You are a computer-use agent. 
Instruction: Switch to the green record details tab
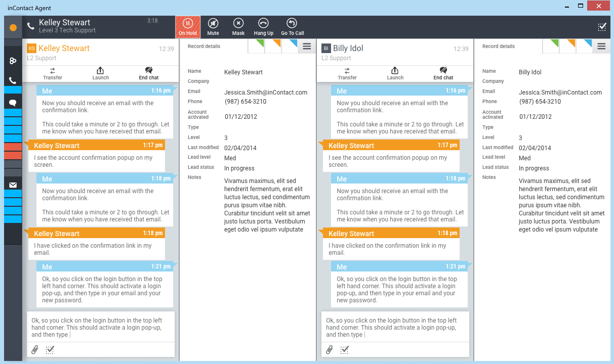click(x=255, y=45)
